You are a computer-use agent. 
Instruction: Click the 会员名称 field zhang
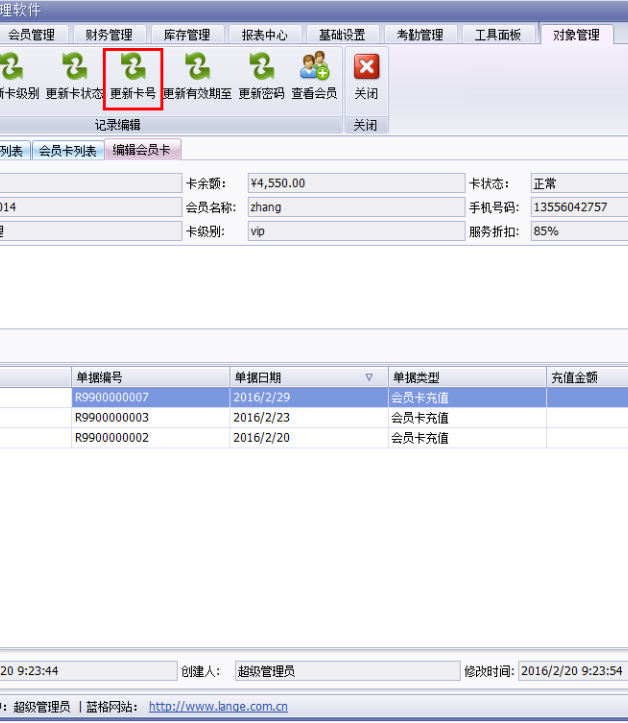click(x=356, y=207)
